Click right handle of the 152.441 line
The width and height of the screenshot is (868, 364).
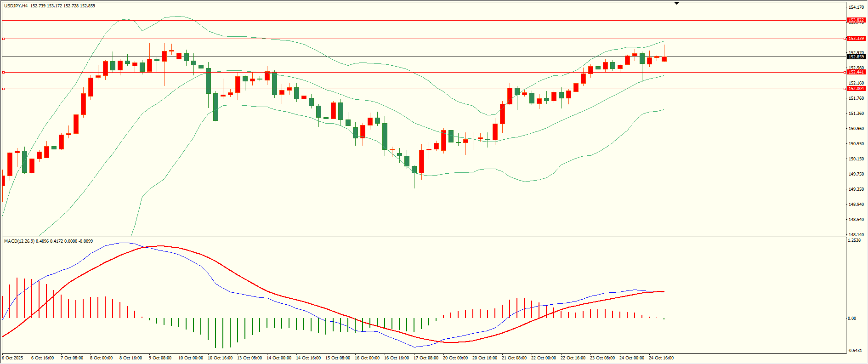pyautogui.click(x=845, y=72)
